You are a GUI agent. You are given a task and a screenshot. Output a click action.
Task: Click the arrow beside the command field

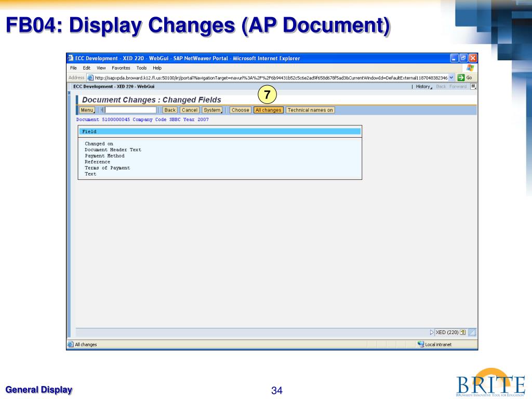[102, 110]
